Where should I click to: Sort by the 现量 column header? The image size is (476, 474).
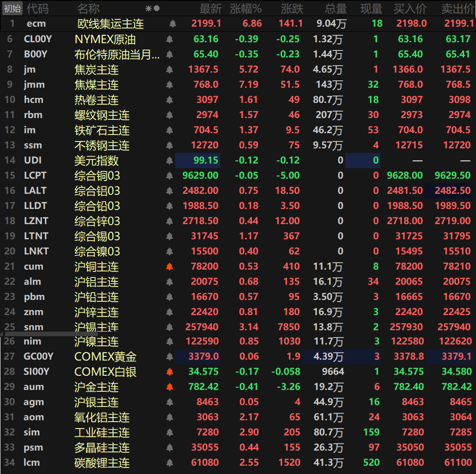371,9
